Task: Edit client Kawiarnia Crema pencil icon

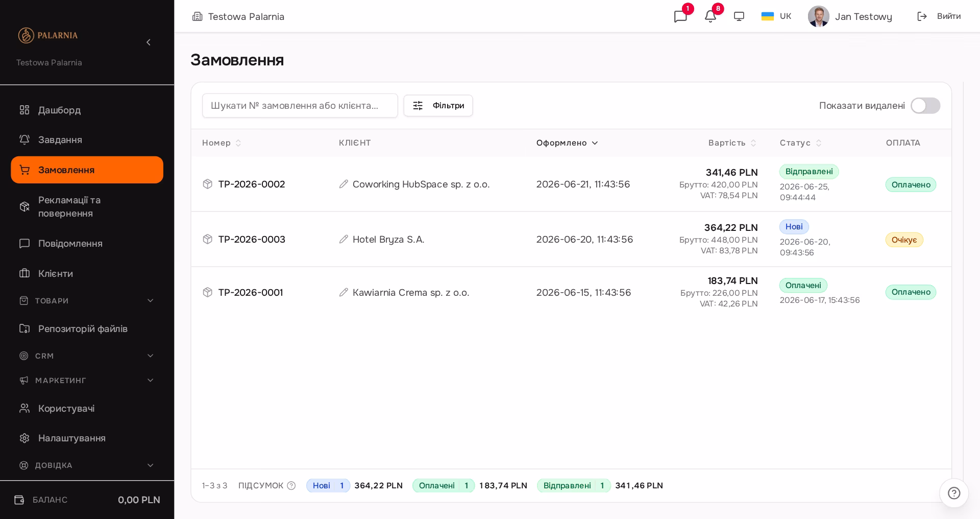Action: 344,292
